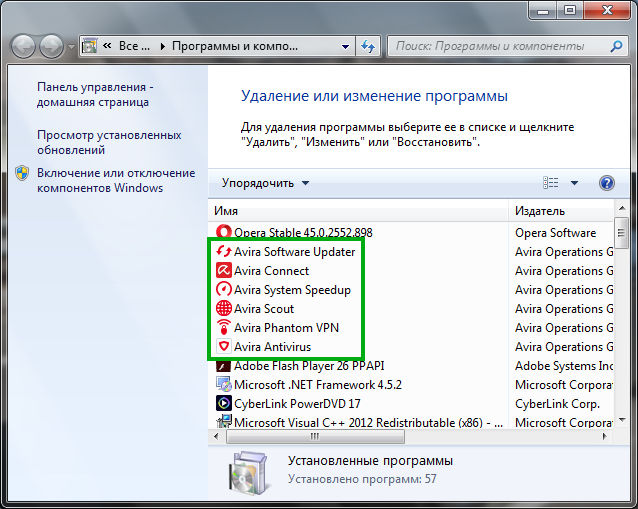638x509 pixels.
Task: Click the horizontal scrollbar right arrow
Action: [605, 436]
